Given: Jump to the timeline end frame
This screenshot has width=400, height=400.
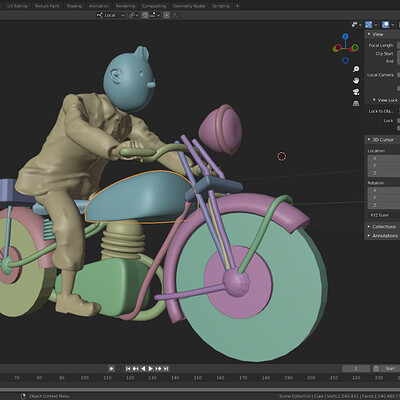Looking at the screenshot, I should tap(166, 368).
